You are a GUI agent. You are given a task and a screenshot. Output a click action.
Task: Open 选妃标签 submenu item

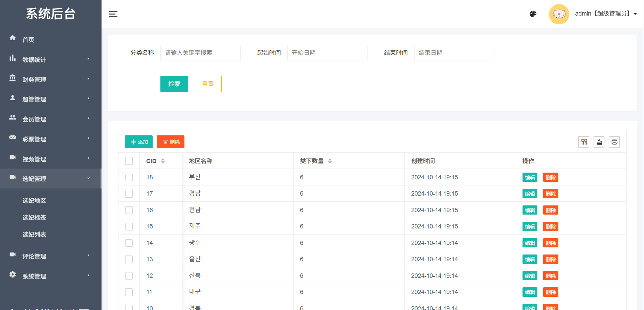pos(34,217)
